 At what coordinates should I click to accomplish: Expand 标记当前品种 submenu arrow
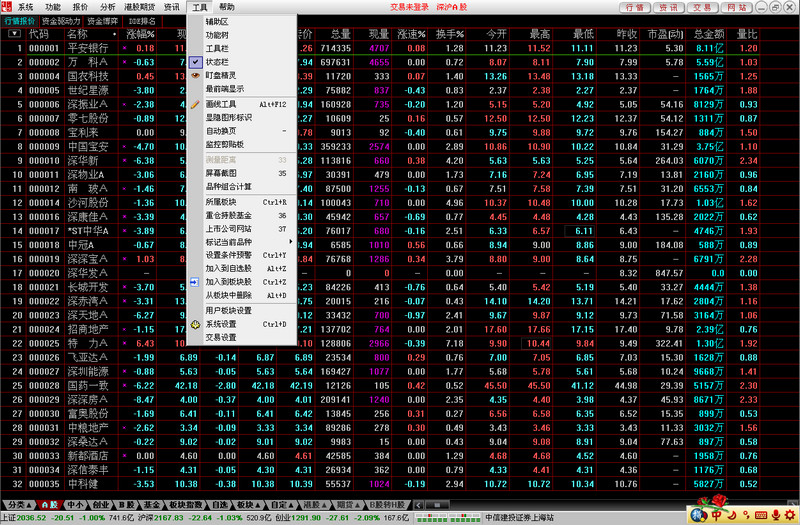[x=290, y=242]
